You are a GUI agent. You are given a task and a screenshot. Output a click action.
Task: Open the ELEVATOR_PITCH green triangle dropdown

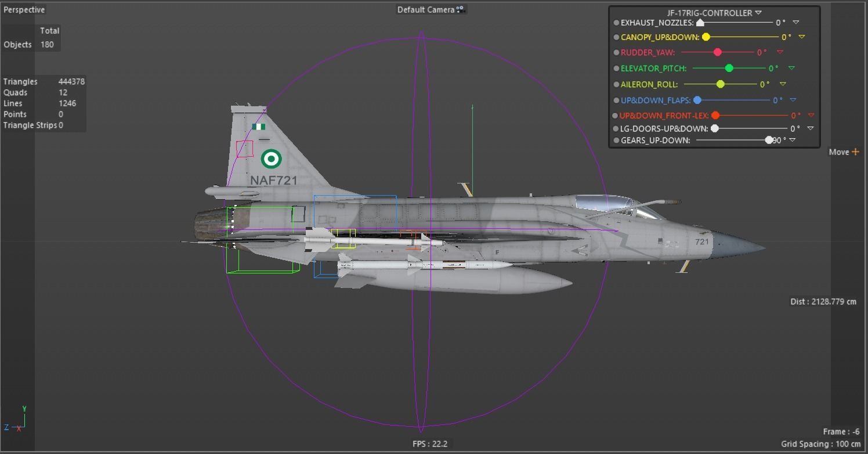[x=791, y=69]
